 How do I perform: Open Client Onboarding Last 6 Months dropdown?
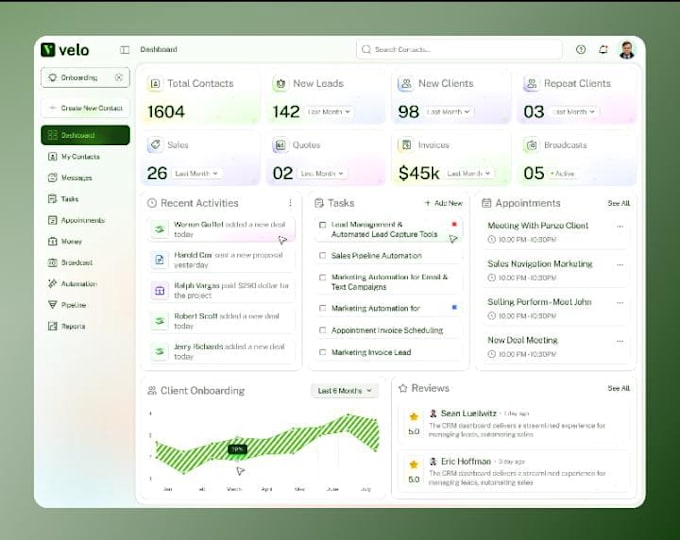pos(344,391)
